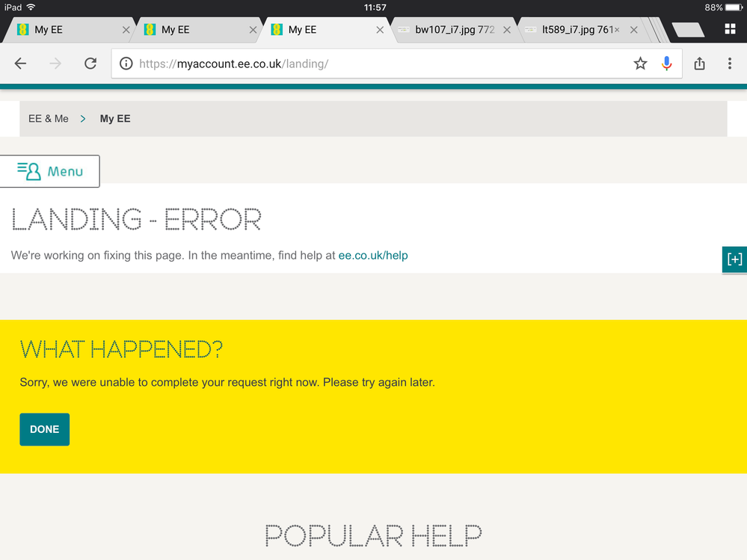
Task: Bookmark this page with the star icon
Action: (x=640, y=64)
